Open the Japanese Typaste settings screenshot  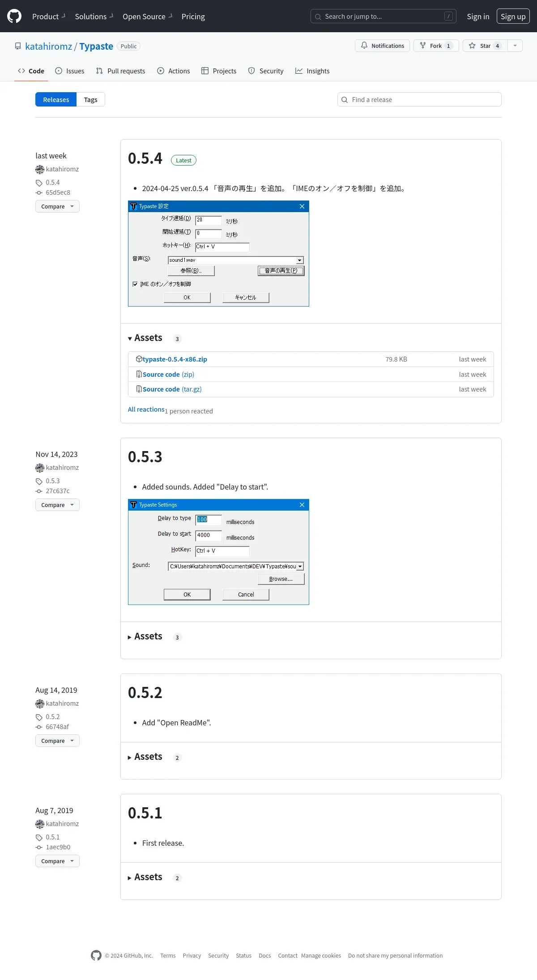point(218,253)
